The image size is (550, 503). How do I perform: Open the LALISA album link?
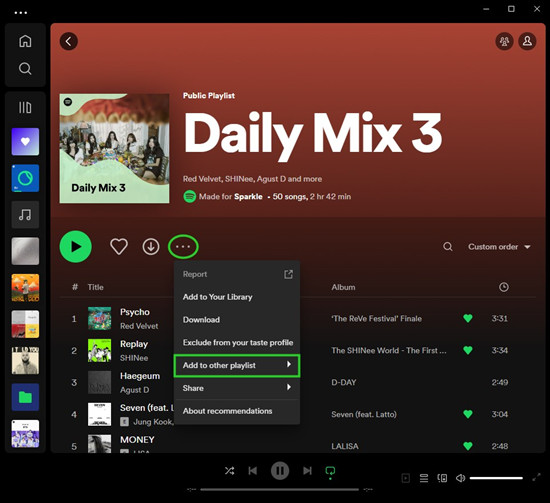coord(345,446)
